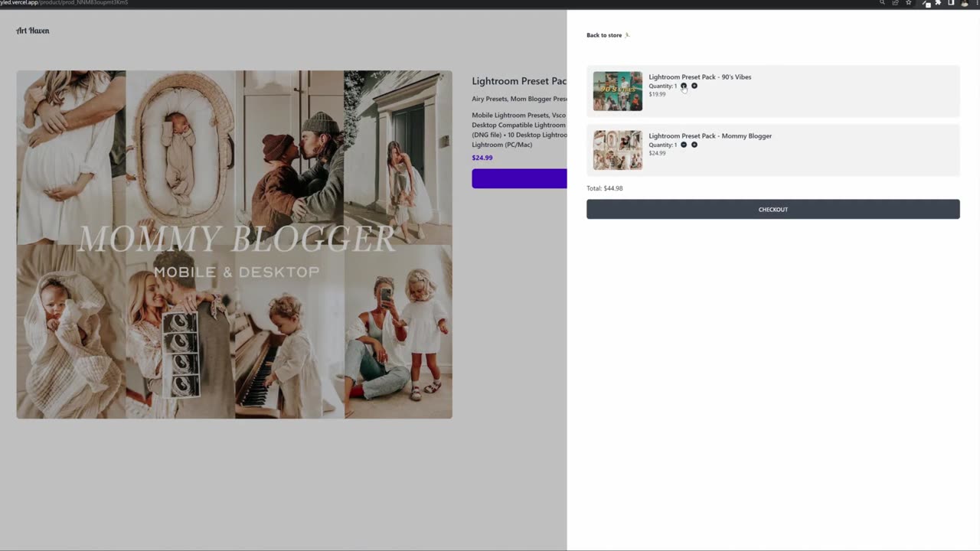Click the browser address bar URL
980x551 pixels.
[64, 2]
